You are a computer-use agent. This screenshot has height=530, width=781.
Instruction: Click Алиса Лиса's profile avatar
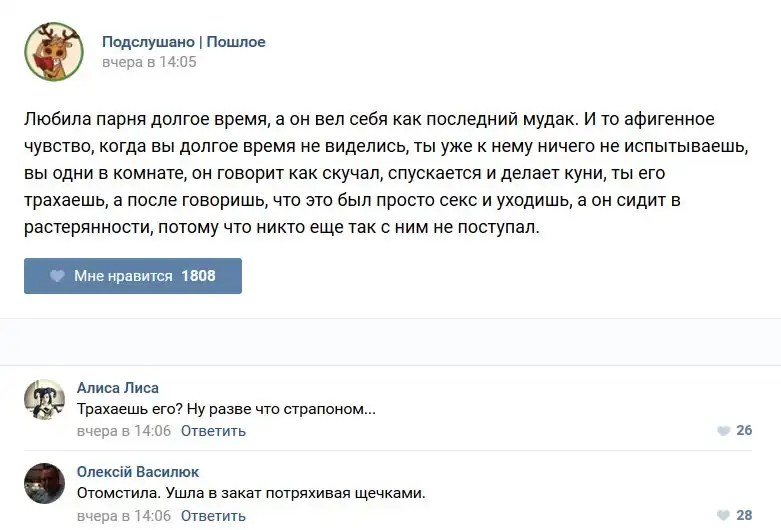(44, 400)
